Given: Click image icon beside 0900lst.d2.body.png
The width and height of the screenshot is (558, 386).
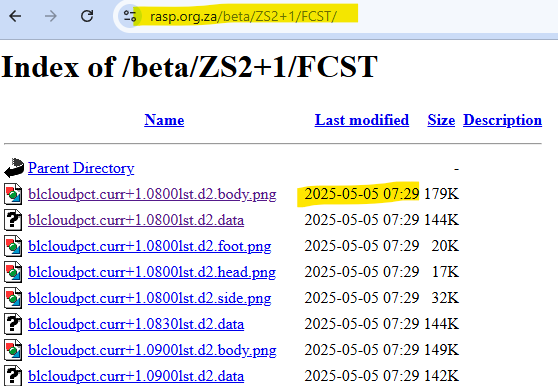Looking at the screenshot, I should [x=13, y=350].
